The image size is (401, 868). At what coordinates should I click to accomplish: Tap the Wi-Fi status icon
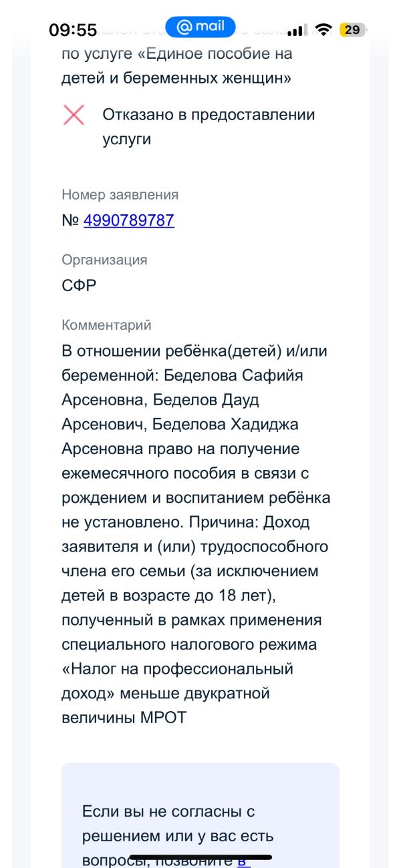(323, 31)
